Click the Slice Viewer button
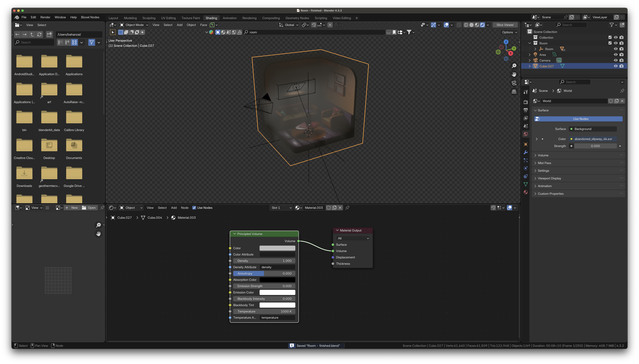 coord(505,25)
